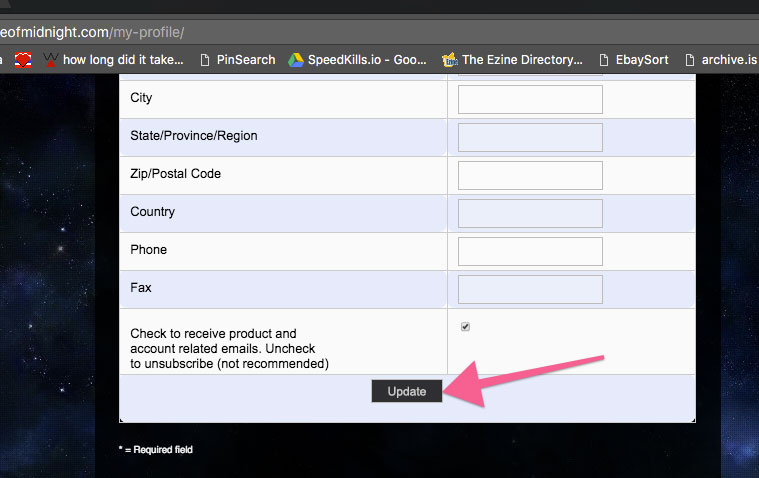Click The Ezine Directory favicon
The image size is (759, 478).
pos(450,60)
